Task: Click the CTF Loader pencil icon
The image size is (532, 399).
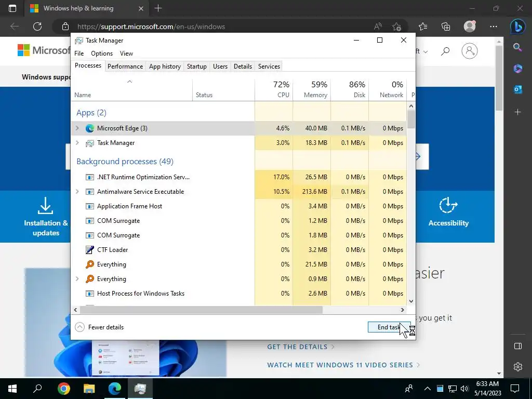Action: (x=89, y=250)
